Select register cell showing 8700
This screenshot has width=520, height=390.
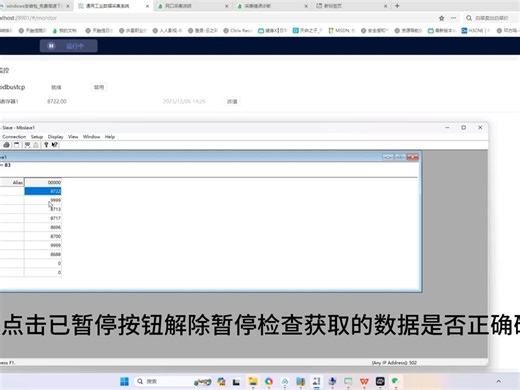(x=43, y=236)
